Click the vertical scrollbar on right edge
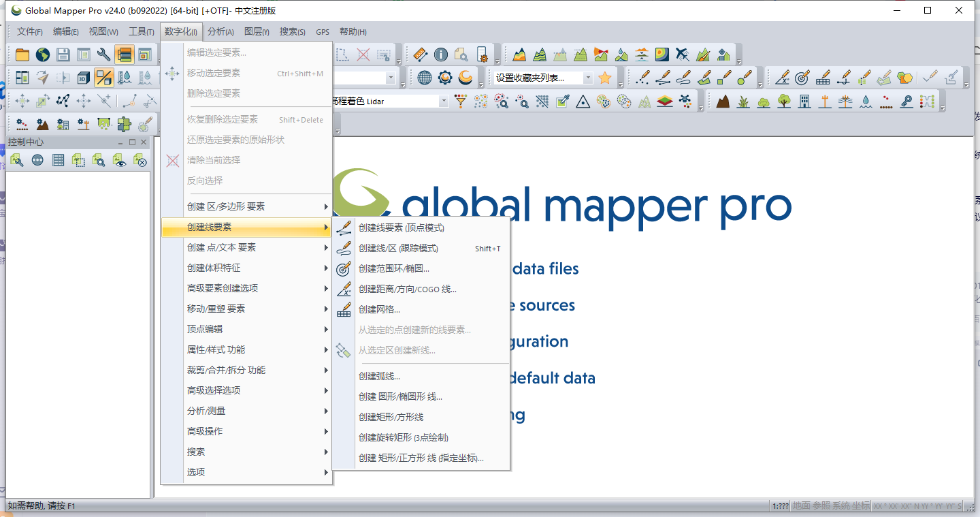Viewport: 980px width, 517px height. (x=976, y=307)
